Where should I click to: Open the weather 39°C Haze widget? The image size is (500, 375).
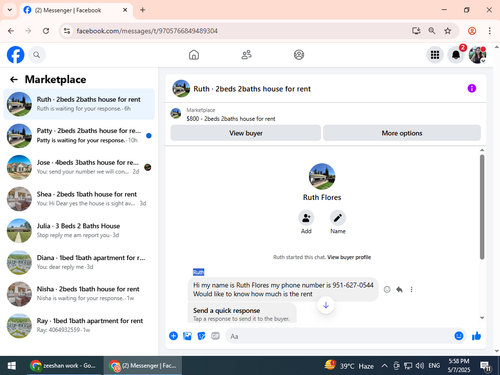click(349, 366)
